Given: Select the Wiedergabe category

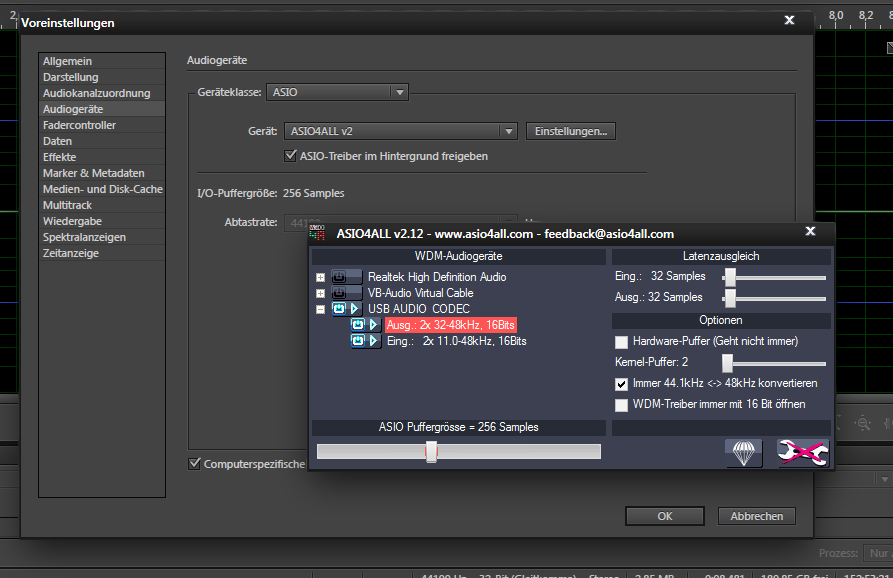Looking at the screenshot, I should click(x=102, y=220).
